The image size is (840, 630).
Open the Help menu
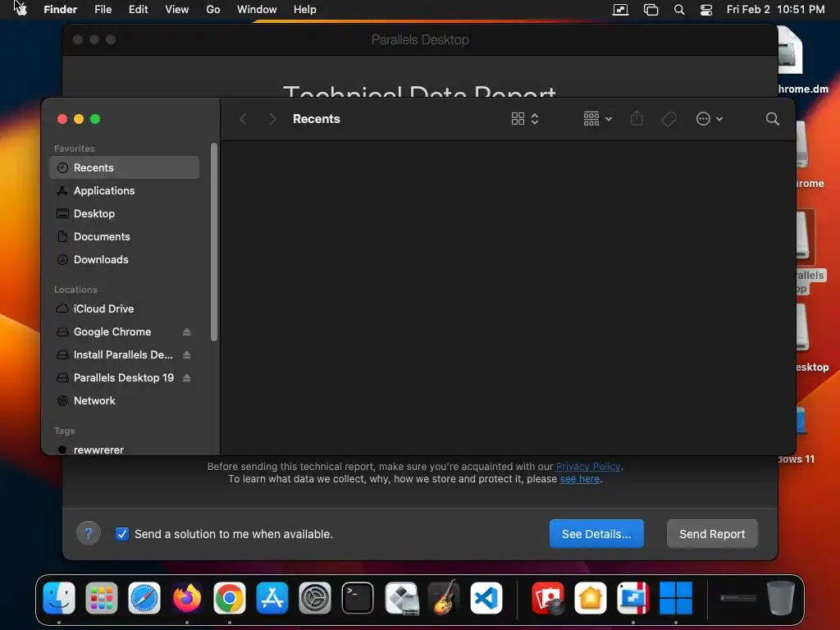click(x=304, y=9)
